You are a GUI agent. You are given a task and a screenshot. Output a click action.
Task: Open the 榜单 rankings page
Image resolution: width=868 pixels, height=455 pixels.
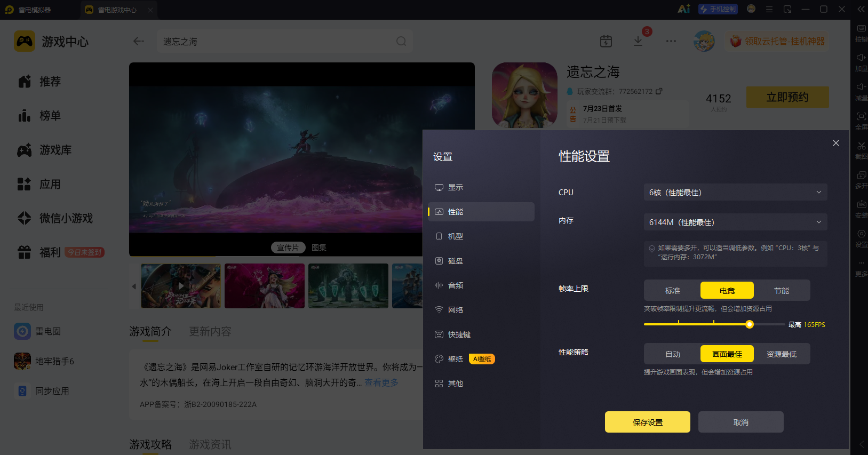[x=39, y=116]
